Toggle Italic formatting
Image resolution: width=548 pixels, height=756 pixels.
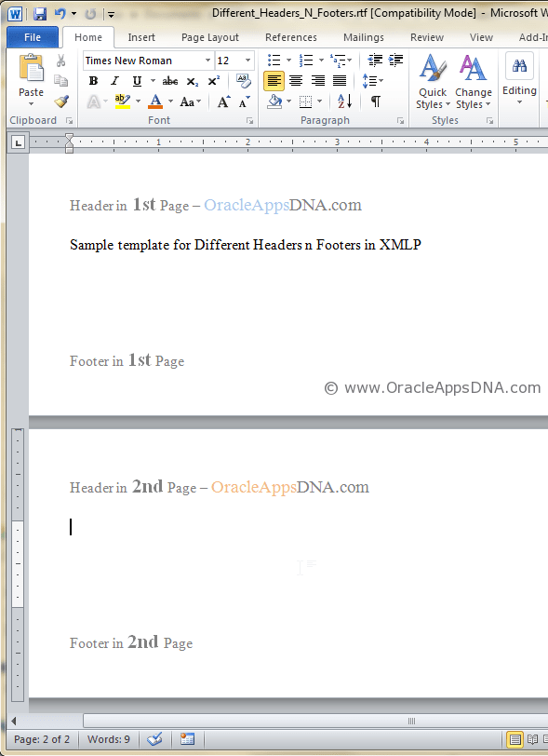click(x=114, y=81)
